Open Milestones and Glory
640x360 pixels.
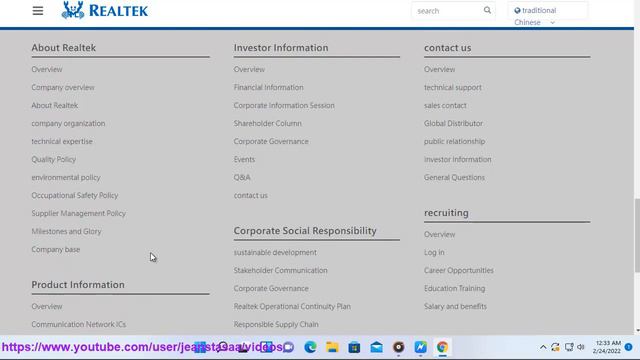[66, 231]
